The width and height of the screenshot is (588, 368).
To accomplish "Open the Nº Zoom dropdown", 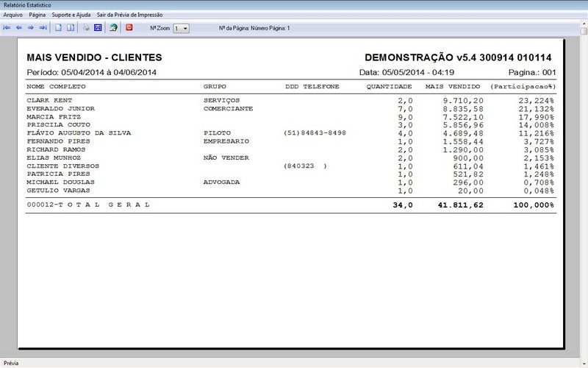I will tap(181, 29).
